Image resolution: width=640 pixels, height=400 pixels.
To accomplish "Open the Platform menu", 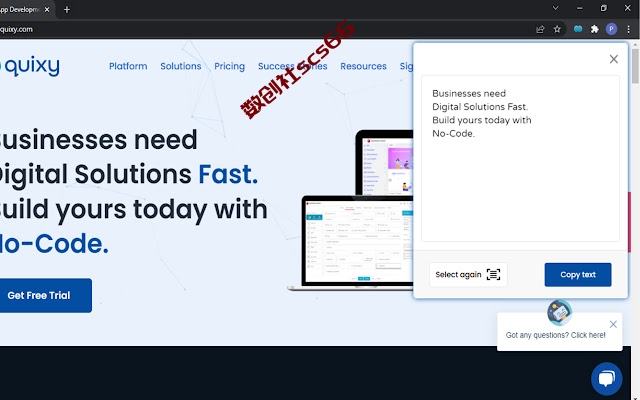I will click(128, 66).
